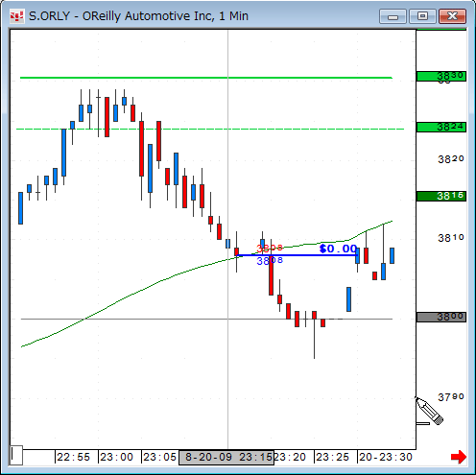
Task: Click the blue 3808 order label
Action: (x=270, y=261)
